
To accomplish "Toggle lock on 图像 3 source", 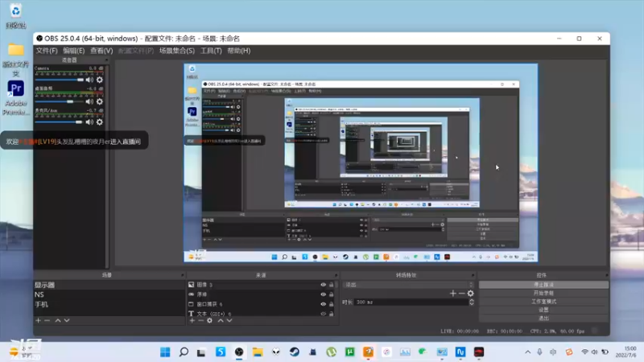I will (x=332, y=285).
